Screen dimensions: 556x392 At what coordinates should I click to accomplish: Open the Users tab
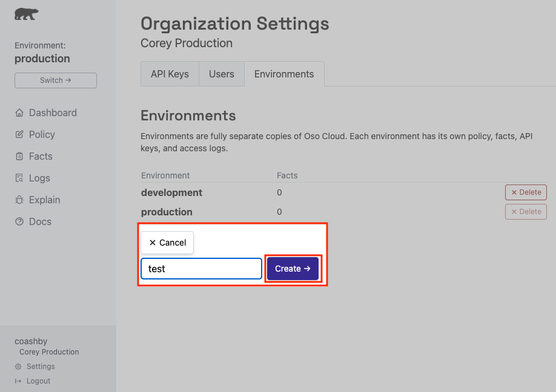(x=221, y=74)
